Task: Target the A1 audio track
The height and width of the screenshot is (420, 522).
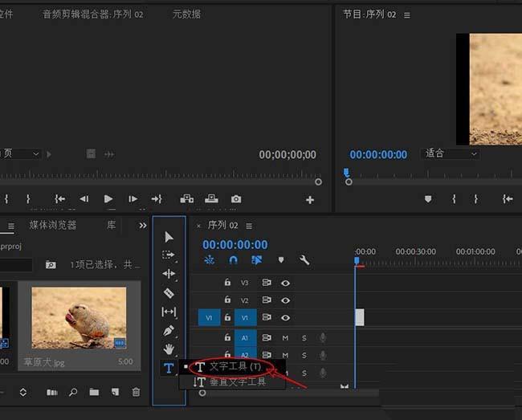Action: point(246,338)
